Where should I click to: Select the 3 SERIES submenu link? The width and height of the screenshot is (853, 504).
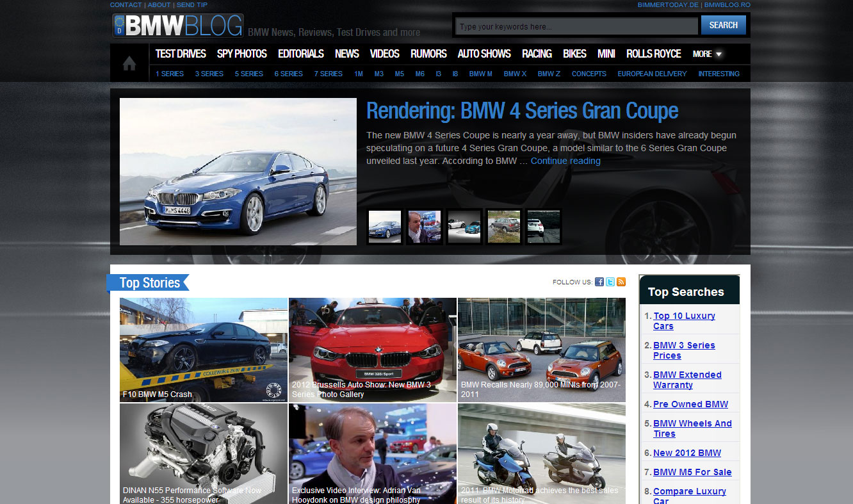(x=209, y=74)
